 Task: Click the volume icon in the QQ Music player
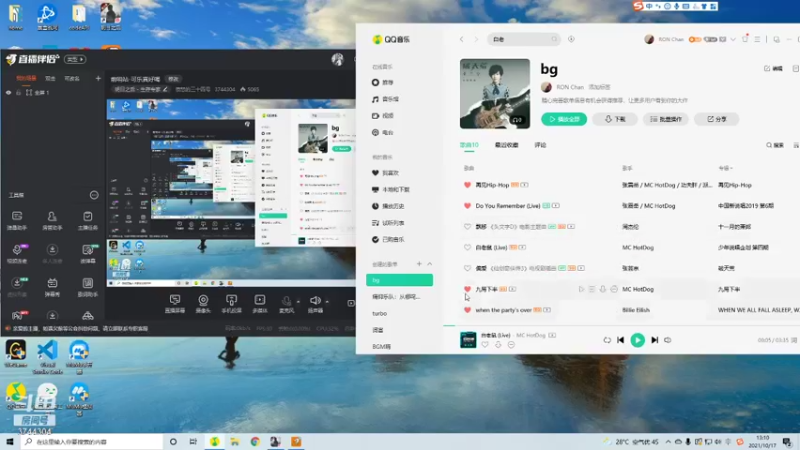[667, 340]
